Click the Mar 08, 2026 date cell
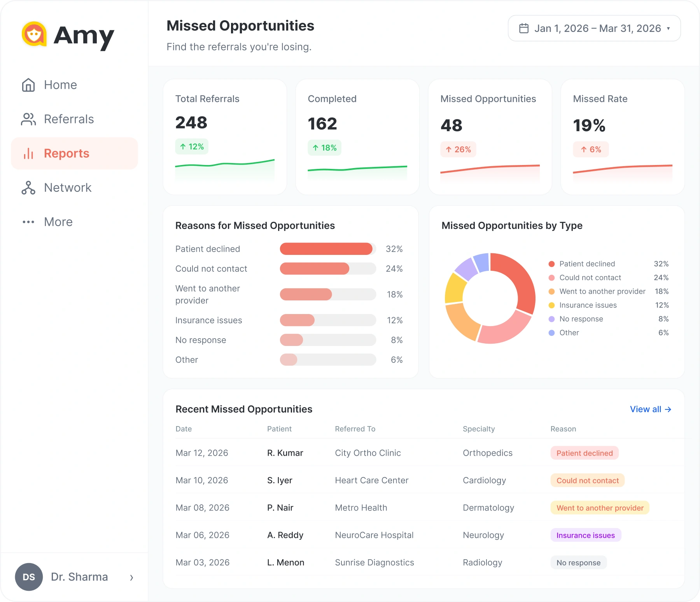Screen dimensions: 700x602 (202, 508)
